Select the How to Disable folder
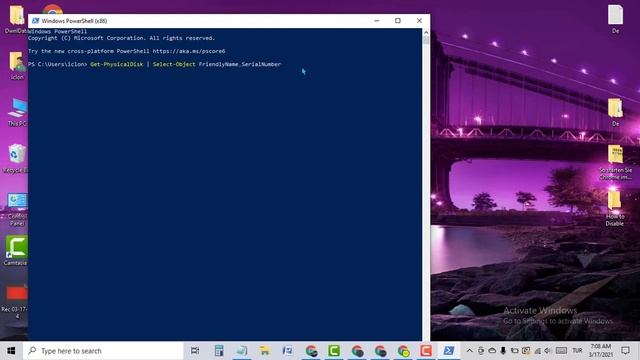Screen dimensions: 640x360 pyautogui.click(x=615, y=208)
